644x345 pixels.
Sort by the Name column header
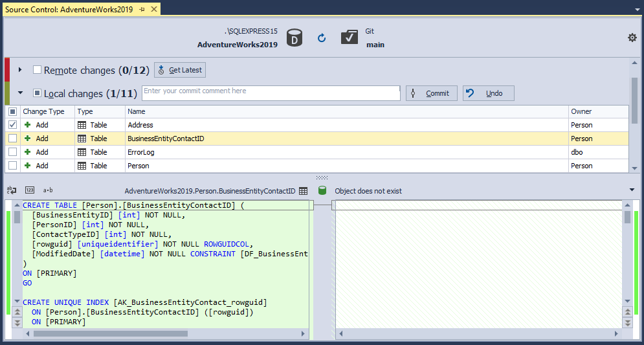tap(347, 111)
